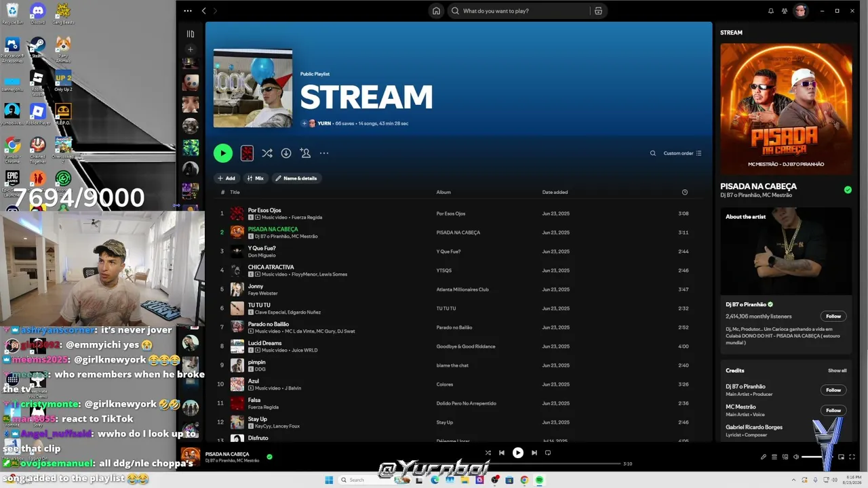Select the track Jonny
Screen dimensions: 868x488
[x=256, y=286]
